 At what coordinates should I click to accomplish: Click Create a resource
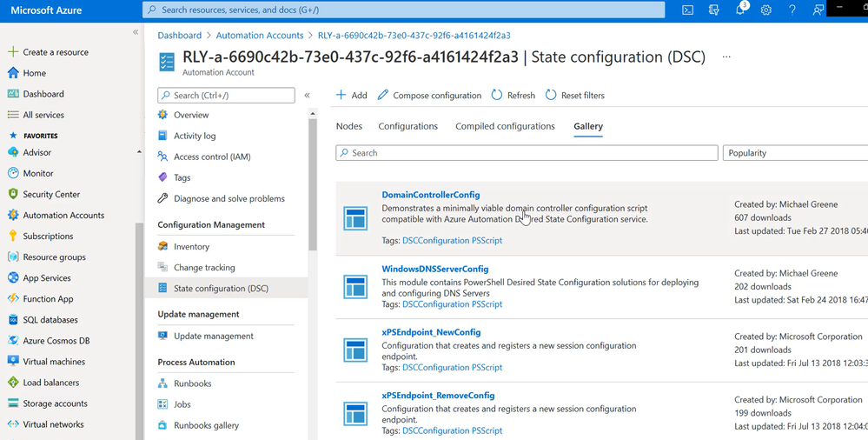(48, 52)
